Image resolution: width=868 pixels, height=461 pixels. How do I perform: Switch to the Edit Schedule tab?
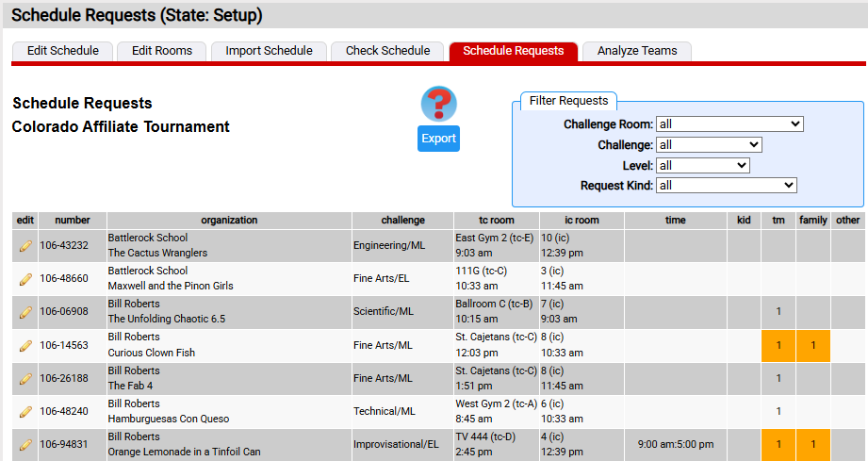point(62,51)
